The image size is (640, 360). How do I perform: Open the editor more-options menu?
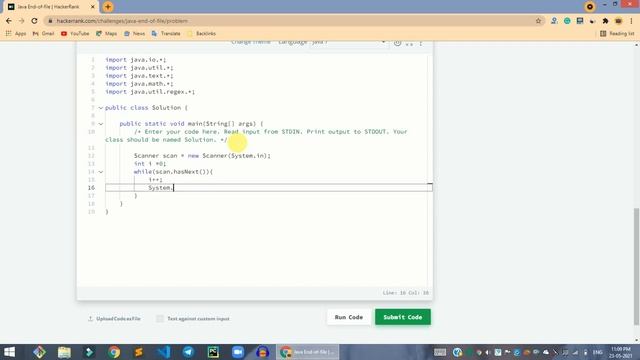click(421, 43)
